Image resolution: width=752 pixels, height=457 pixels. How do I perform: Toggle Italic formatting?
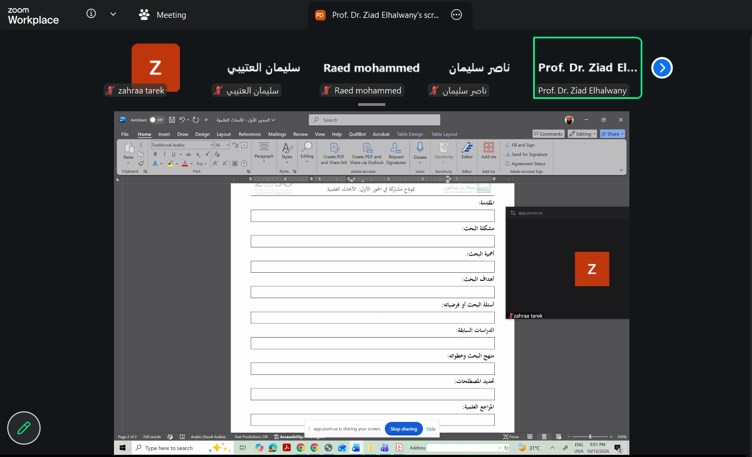click(164, 154)
